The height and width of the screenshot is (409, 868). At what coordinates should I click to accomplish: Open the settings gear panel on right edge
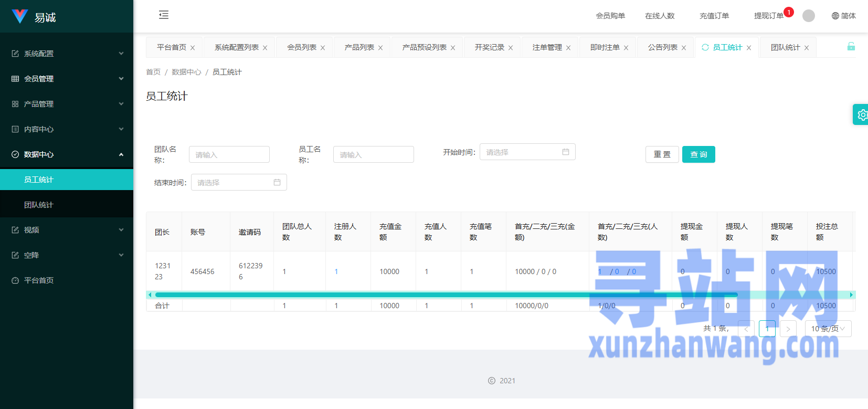pos(861,114)
